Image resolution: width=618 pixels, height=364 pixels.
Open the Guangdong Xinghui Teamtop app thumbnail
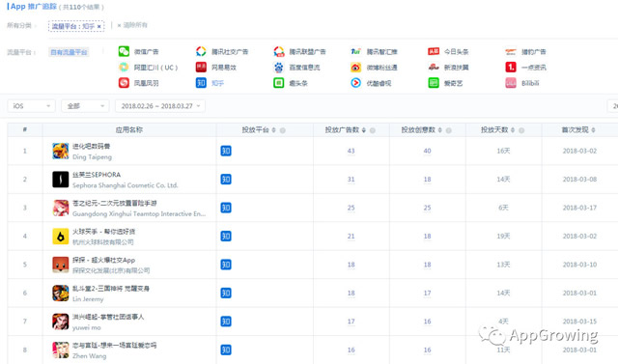(x=61, y=208)
